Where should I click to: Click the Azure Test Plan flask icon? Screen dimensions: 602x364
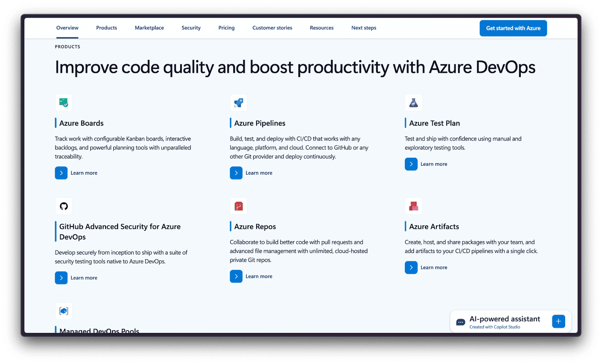(413, 103)
